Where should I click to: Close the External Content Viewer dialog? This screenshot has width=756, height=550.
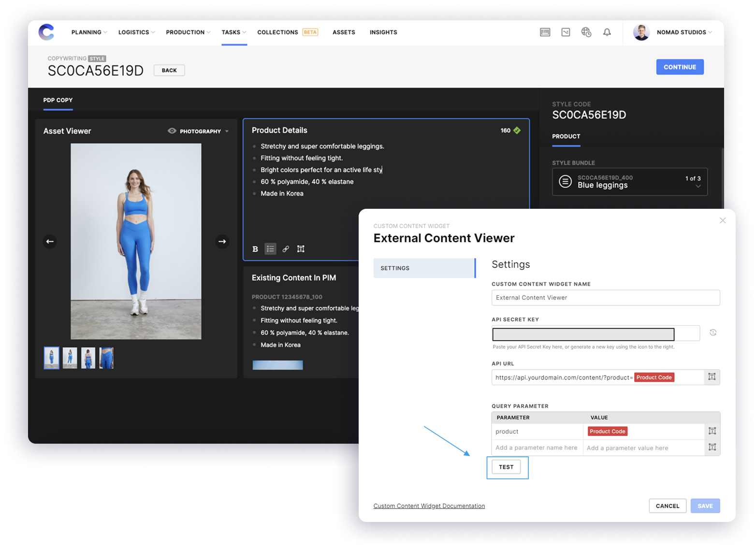point(723,220)
